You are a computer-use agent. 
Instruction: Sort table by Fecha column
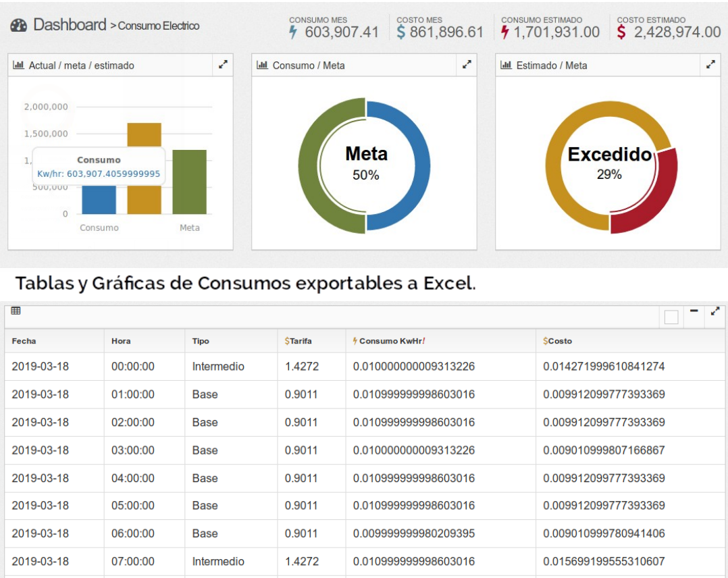[24, 341]
